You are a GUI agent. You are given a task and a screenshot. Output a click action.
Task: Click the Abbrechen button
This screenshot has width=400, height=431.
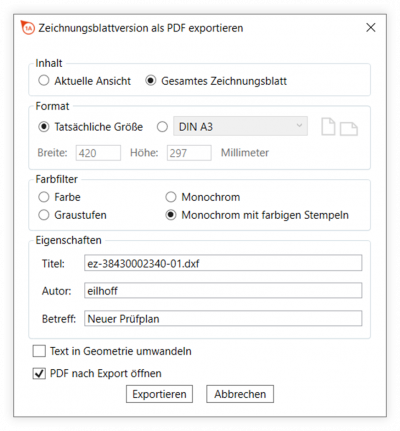point(240,394)
